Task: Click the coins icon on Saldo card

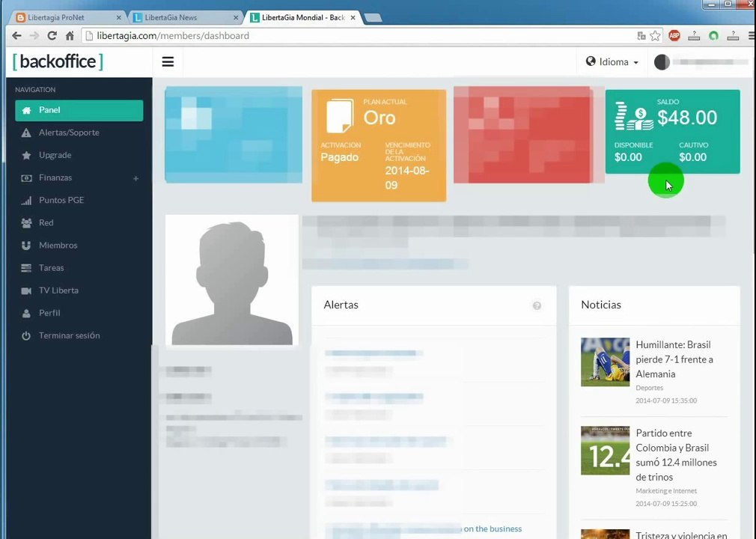Action: click(x=634, y=116)
